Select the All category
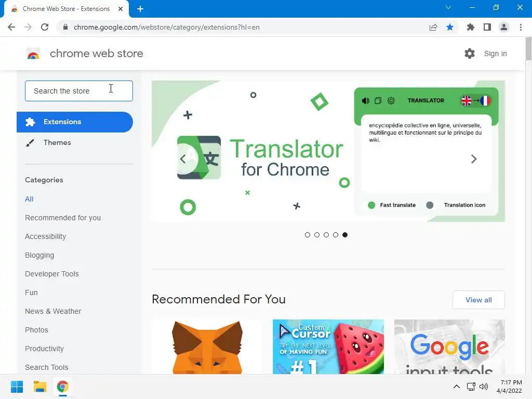Viewport: 532px width, 399px height. [x=29, y=199]
